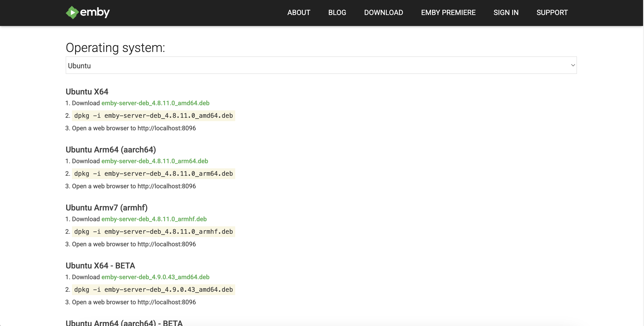
Task: Open the DOWNLOAD nav item
Action: [x=383, y=13]
